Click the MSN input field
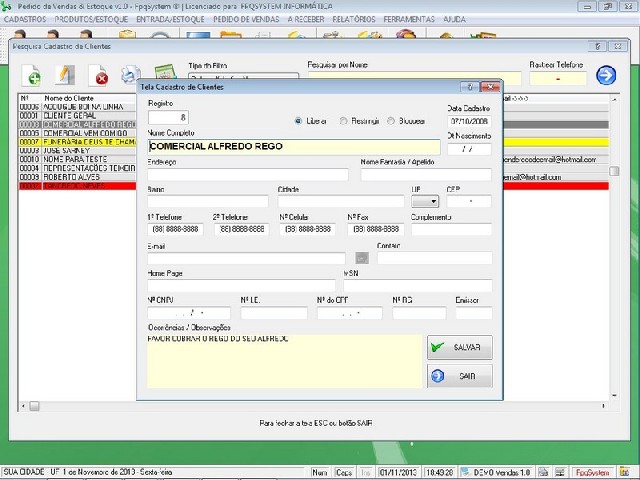Viewport: 640px width, 480px height. [418, 285]
